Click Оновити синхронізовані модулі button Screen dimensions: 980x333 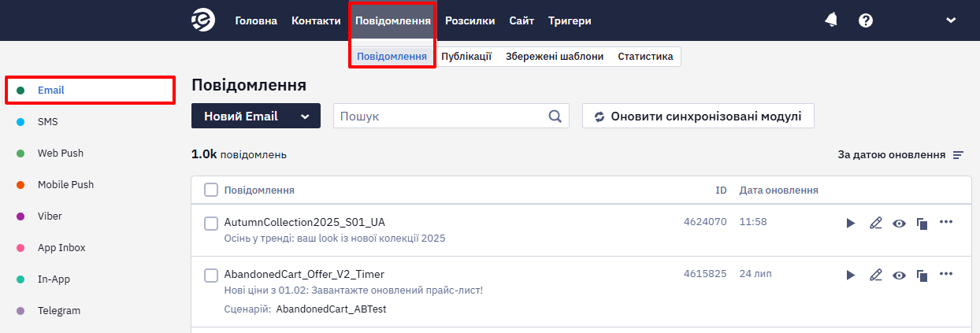point(698,116)
